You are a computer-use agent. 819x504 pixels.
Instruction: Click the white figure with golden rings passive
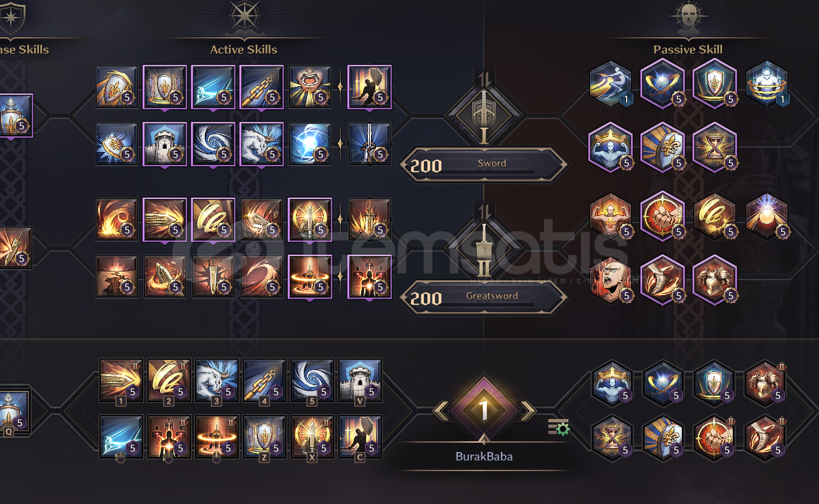click(767, 84)
